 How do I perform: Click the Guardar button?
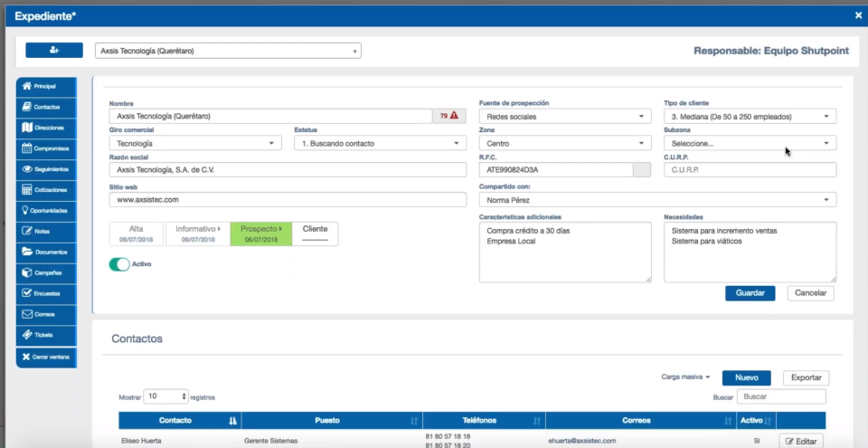750,293
